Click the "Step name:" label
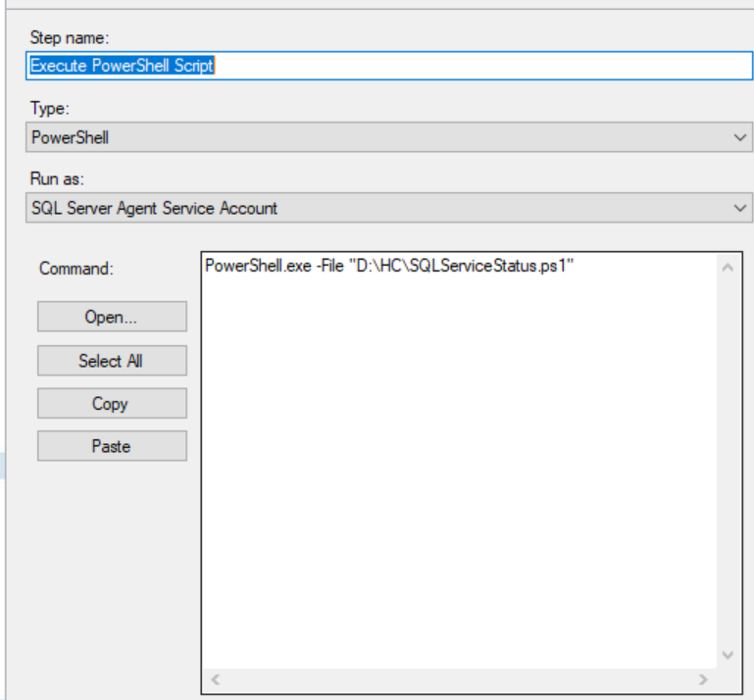This screenshot has height=700, width=754. tap(70, 38)
